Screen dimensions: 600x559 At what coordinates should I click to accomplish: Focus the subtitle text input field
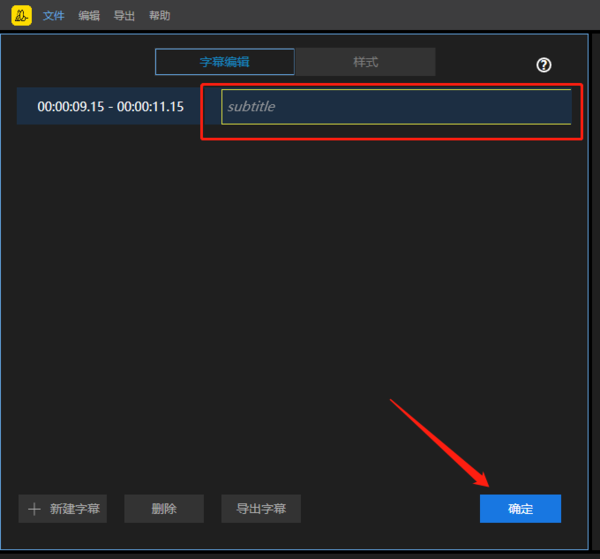point(396,107)
